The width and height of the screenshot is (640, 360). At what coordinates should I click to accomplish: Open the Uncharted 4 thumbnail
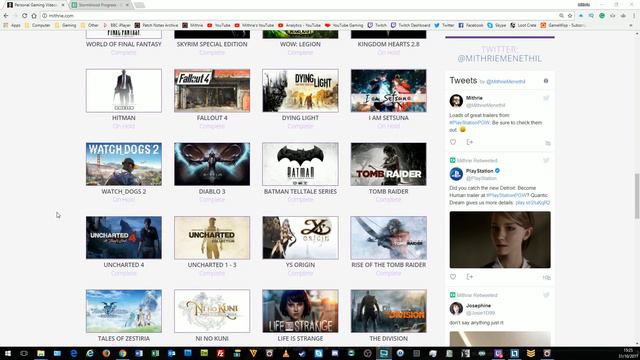(x=124, y=238)
